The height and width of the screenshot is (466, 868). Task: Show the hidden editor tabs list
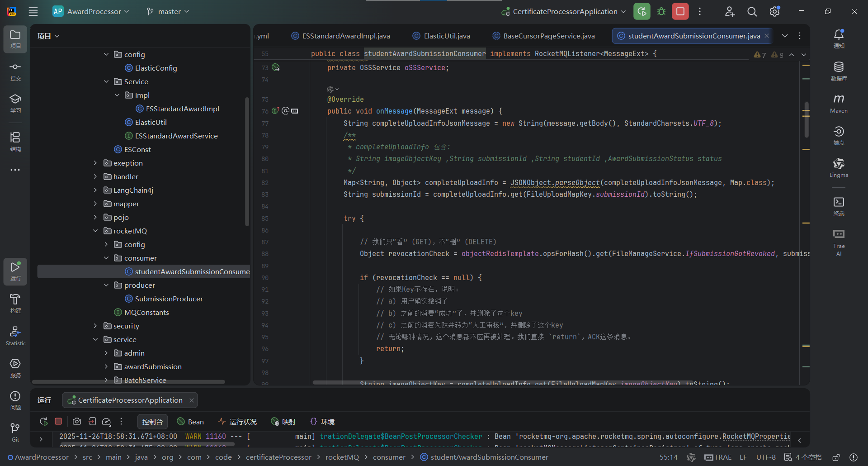[785, 36]
